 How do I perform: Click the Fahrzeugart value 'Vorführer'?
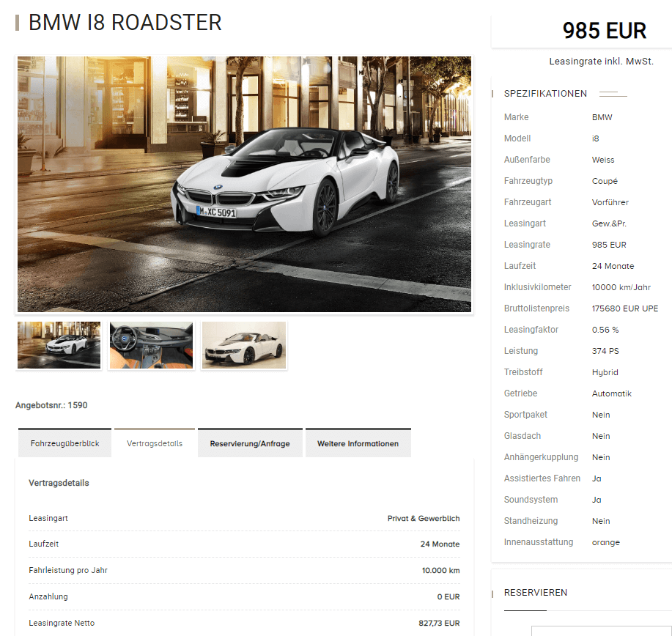(x=610, y=201)
